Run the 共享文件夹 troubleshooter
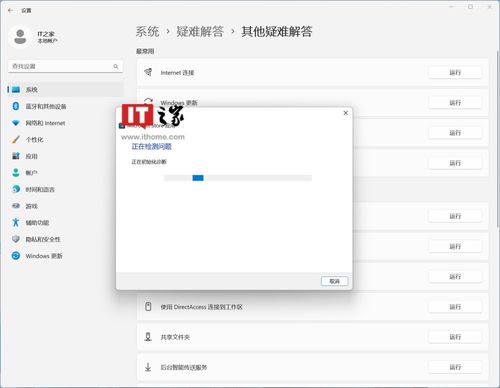This screenshot has height=388, width=500. [x=455, y=337]
